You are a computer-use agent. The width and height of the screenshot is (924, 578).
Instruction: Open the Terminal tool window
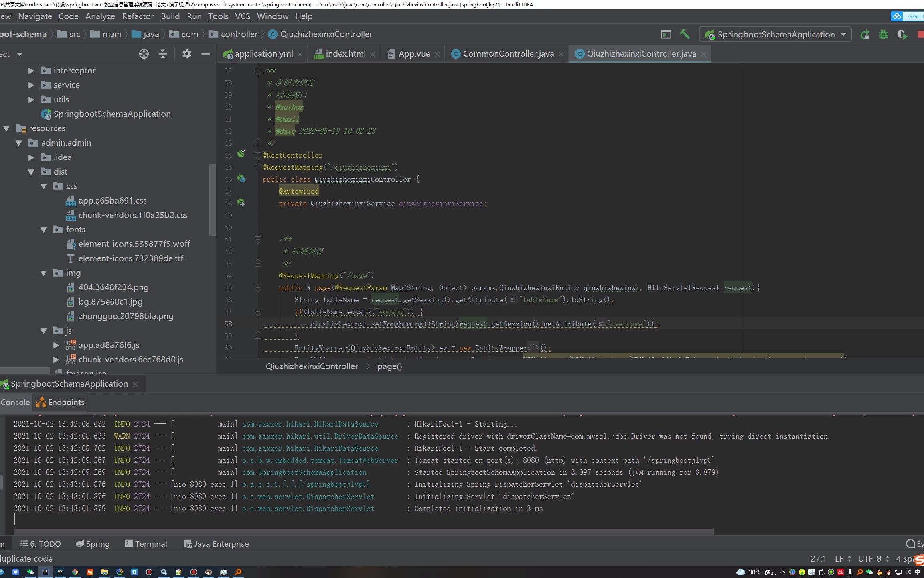[x=146, y=544]
